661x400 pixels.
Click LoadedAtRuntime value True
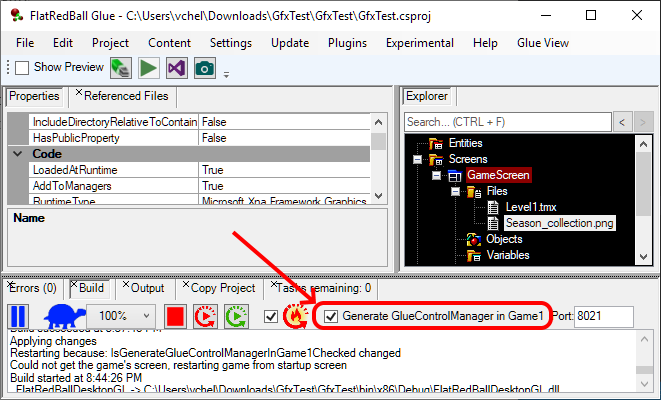(284, 170)
